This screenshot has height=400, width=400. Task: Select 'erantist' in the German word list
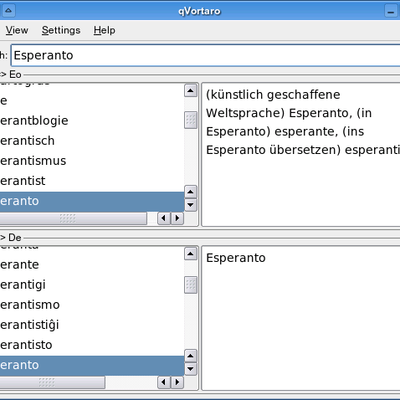[x=92, y=181]
